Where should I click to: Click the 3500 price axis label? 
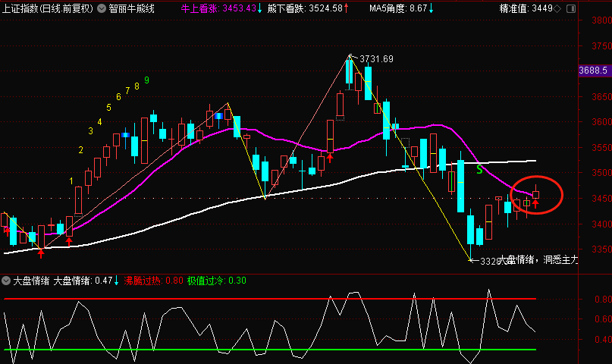[601, 173]
